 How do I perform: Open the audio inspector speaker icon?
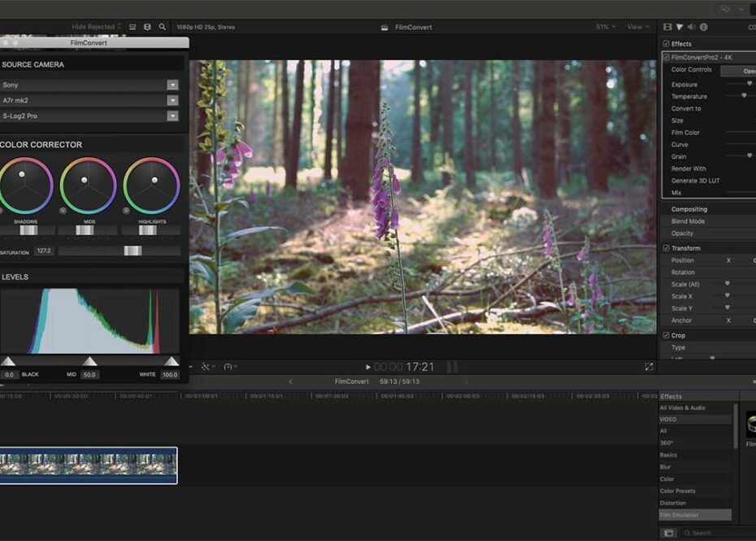coord(692,27)
